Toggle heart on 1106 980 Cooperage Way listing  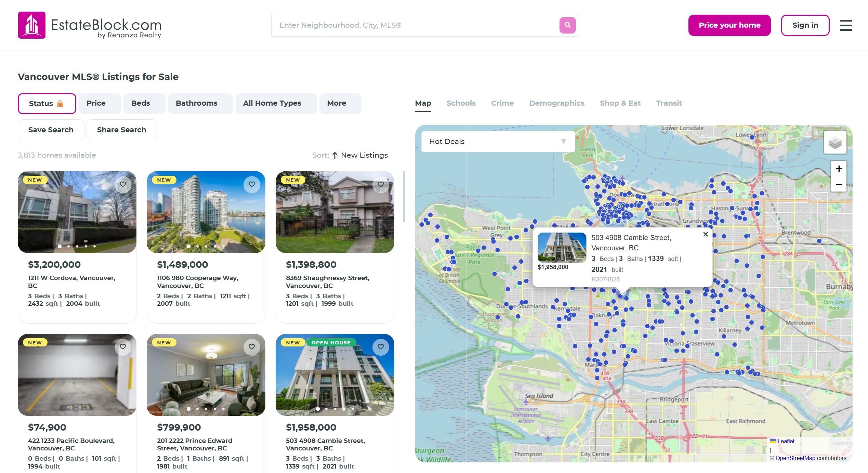tap(252, 184)
